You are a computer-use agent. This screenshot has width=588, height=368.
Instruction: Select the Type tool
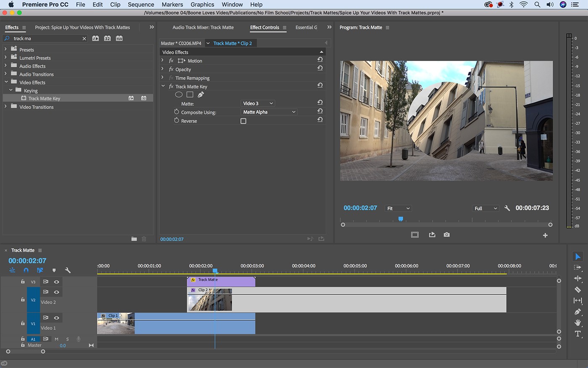click(x=577, y=334)
